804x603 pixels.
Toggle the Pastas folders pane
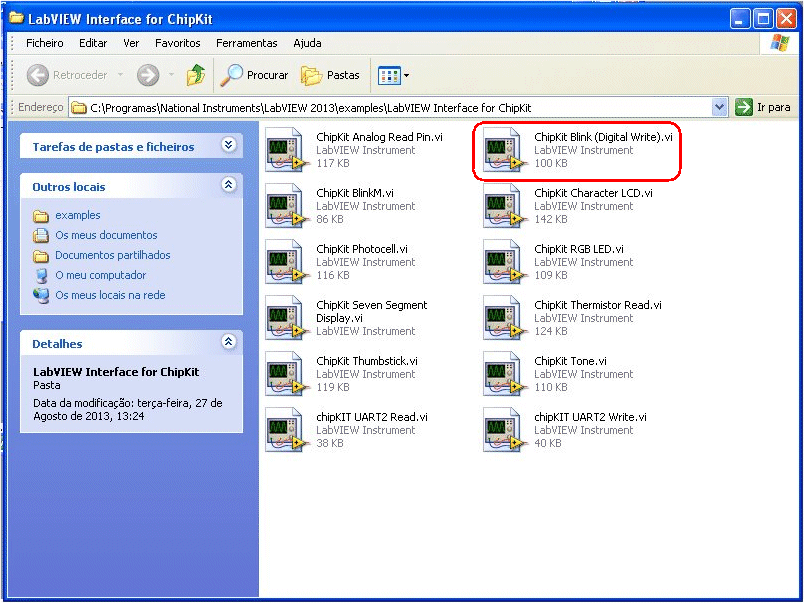pyautogui.click(x=330, y=75)
